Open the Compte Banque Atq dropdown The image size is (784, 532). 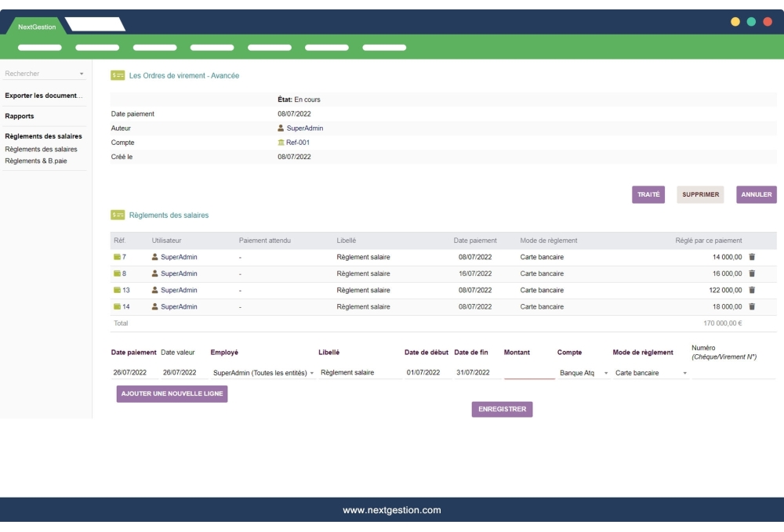point(606,373)
